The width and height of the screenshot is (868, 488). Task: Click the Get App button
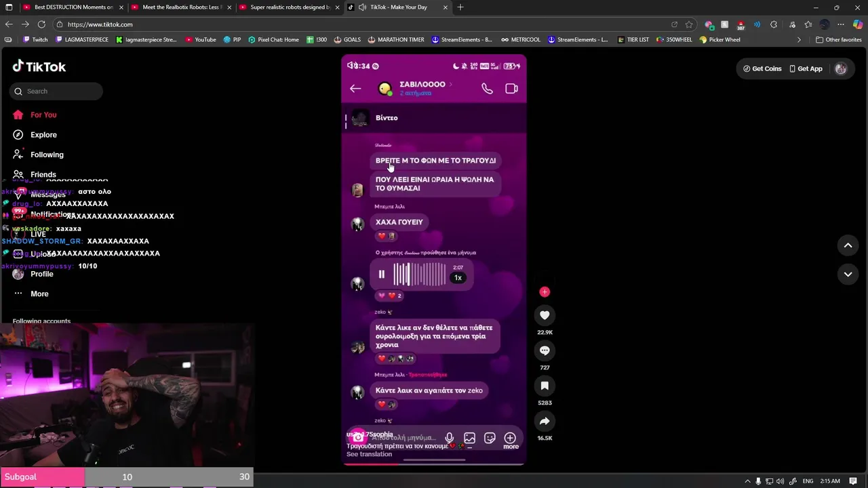tap(806, 68)
